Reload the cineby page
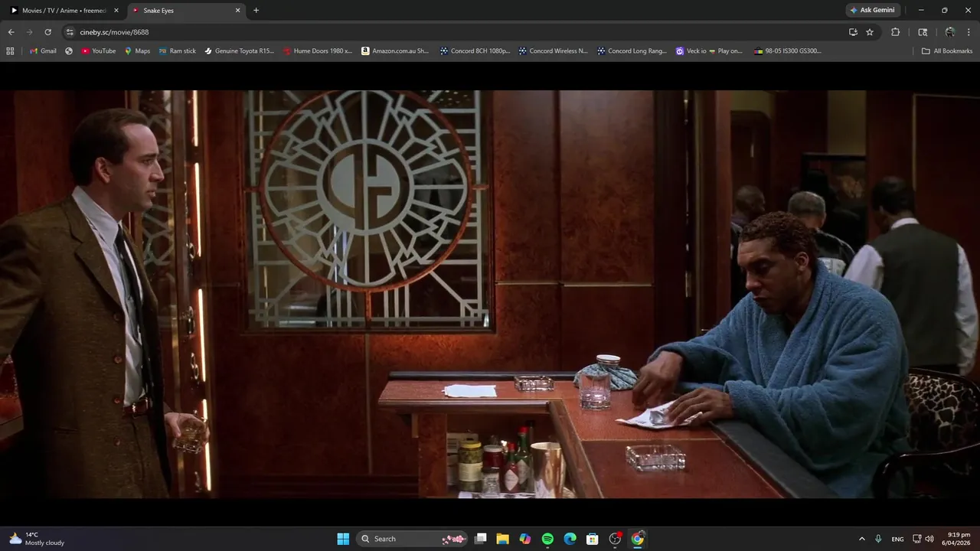The image size is (980, 551). (x=47, y=32)
